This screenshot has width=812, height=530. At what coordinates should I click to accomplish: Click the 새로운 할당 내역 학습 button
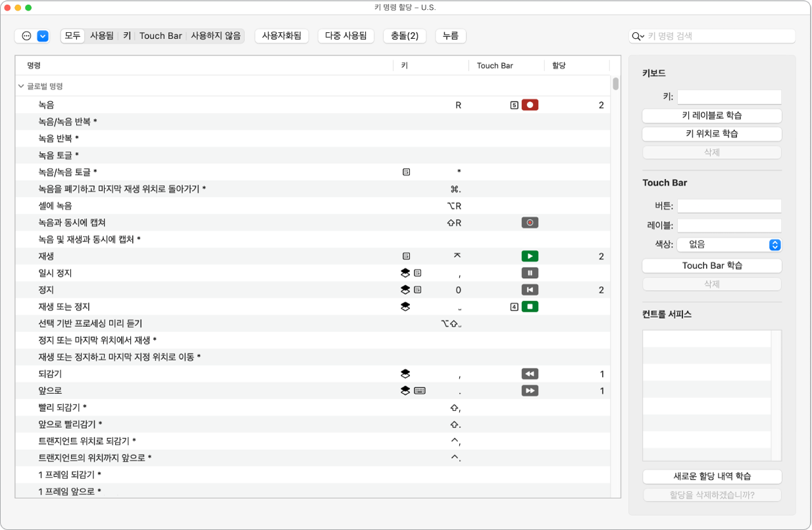[x=712, y=477]
